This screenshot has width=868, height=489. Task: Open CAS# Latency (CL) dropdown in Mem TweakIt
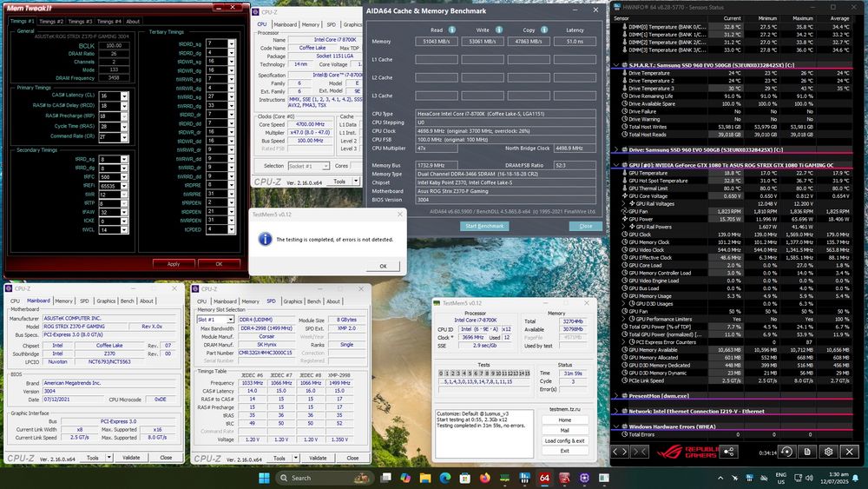pos(124,96)
